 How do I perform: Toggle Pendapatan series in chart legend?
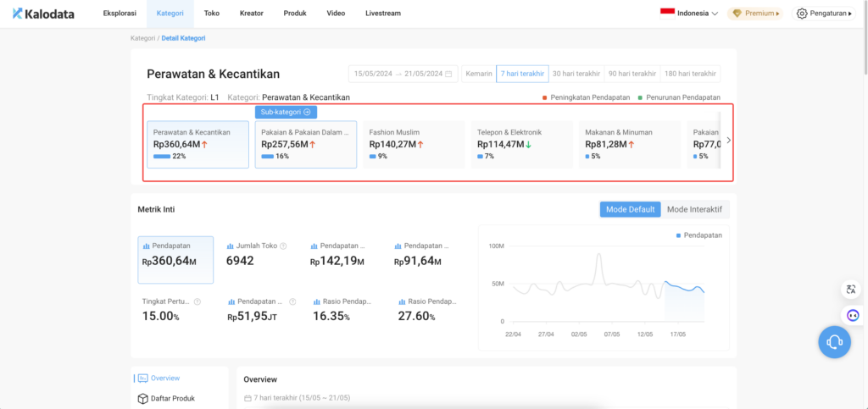tap(699, 235)
